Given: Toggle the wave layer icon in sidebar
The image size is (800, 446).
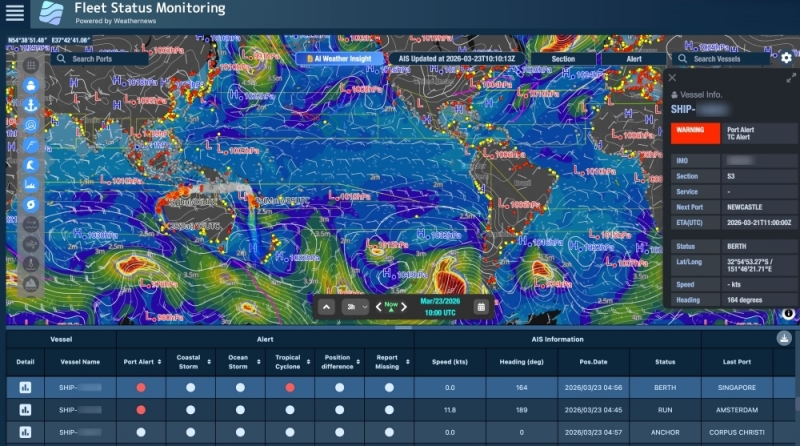Looking at the screenshot, I should coord(31,165).
